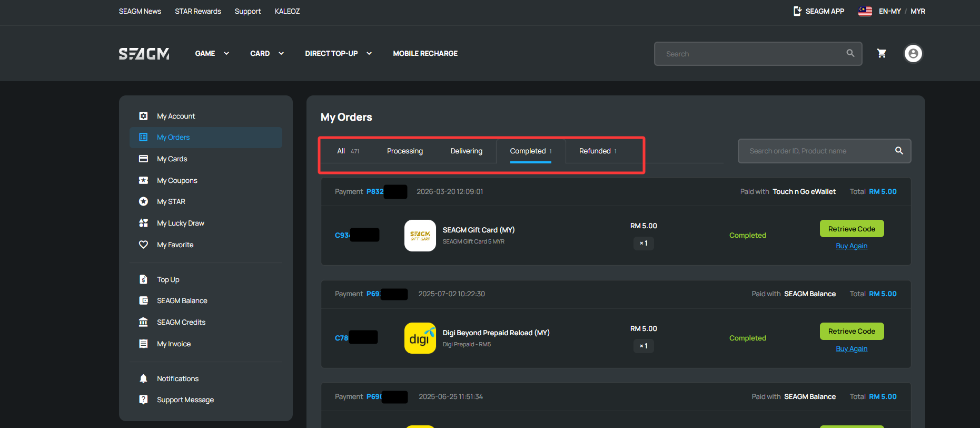Image resolution: width=980 pixels, height=428 pixels.
Task: Open MOBILE RECHARGE in the main navigation
Action: (425, 53)
